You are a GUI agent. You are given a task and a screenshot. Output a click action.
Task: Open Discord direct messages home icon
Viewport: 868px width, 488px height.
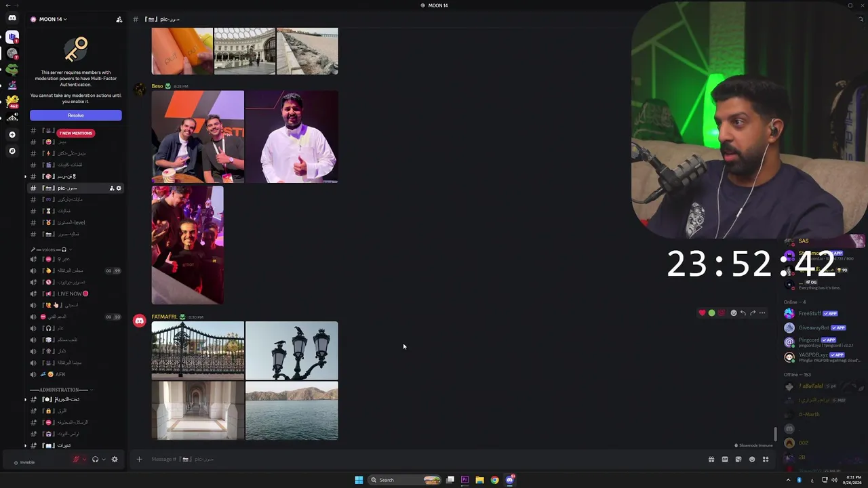coord(12,18)
